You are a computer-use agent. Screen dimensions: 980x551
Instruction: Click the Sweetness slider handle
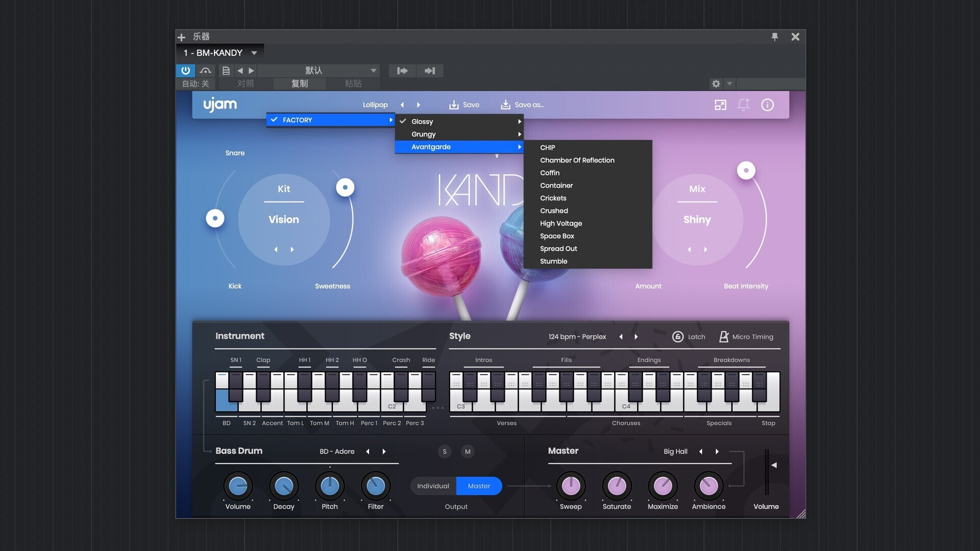click(x=345, y=187)
